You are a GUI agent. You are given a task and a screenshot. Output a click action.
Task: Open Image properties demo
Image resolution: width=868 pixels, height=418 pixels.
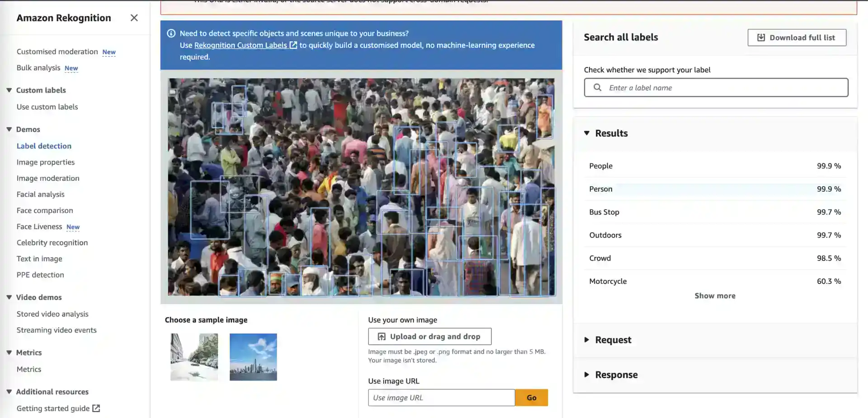click(46, 162)
